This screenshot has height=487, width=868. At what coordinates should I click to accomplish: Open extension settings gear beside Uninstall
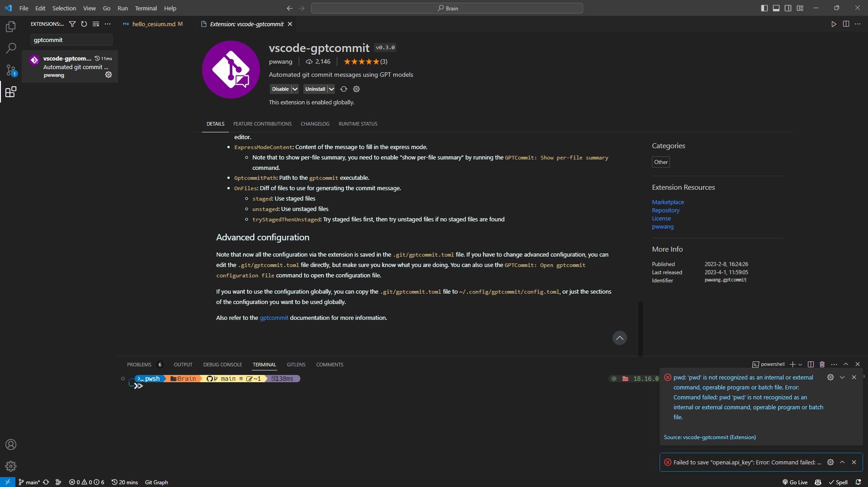(x=356, y=89)
